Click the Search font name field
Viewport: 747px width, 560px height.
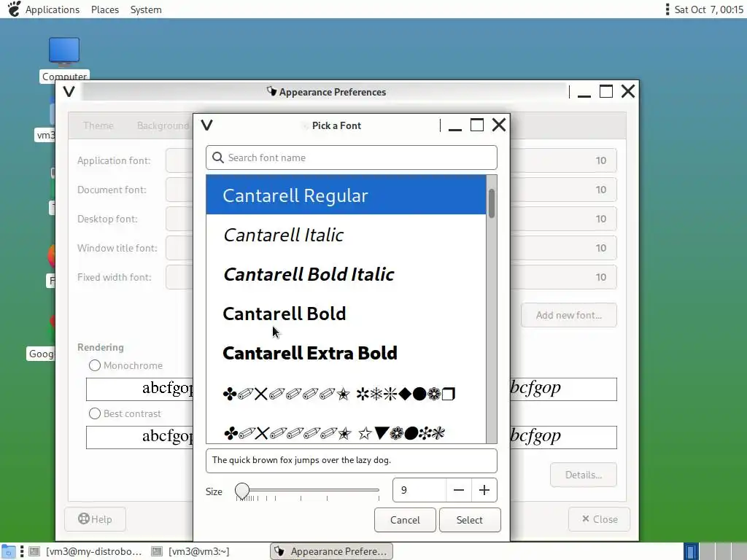(x=352, y=157)
